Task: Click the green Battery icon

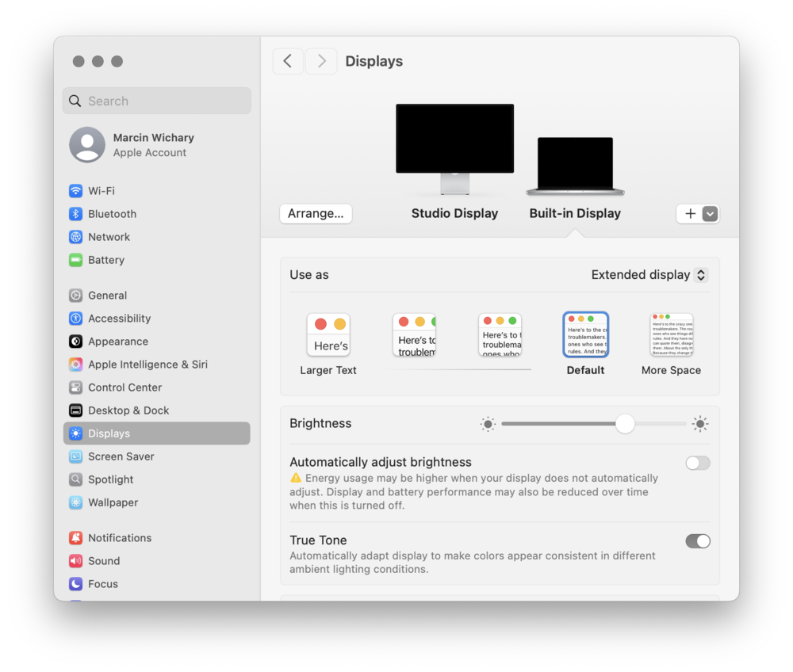Action: pyautogui.click(x=76, y=260)
